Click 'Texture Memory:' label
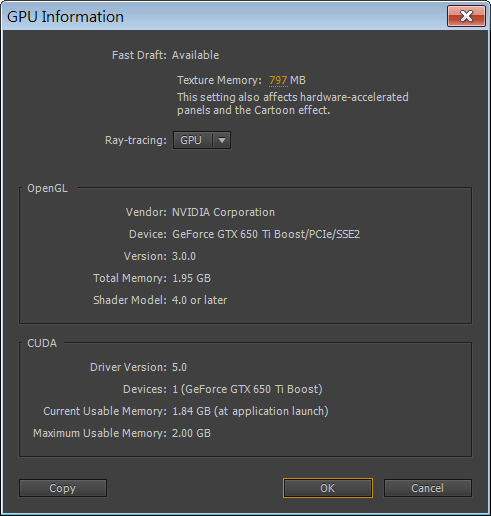Screen dimensions: 491x516 (219, 80)
